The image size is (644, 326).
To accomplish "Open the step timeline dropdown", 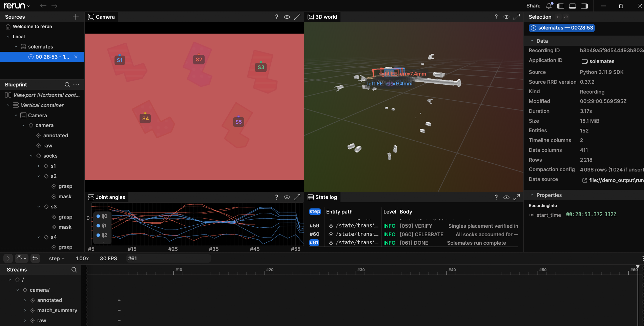I will tap(57, 259).
